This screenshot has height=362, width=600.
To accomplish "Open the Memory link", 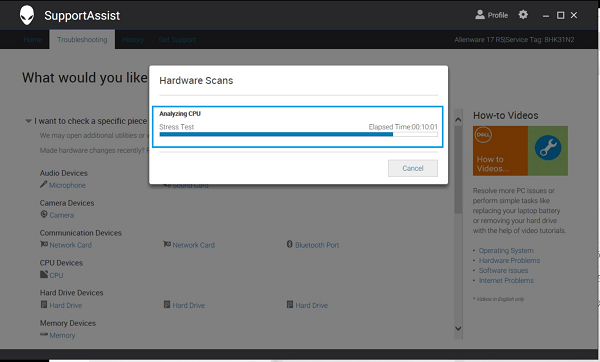I will (62, 335).
